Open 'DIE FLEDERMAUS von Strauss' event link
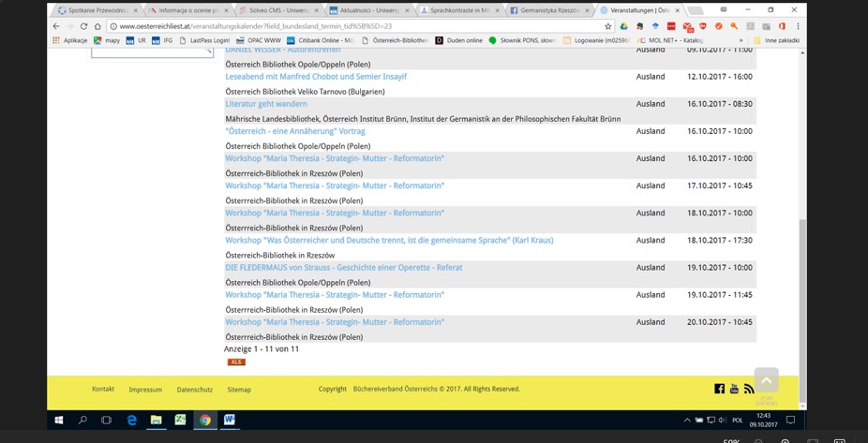 [x=343, y=268]
